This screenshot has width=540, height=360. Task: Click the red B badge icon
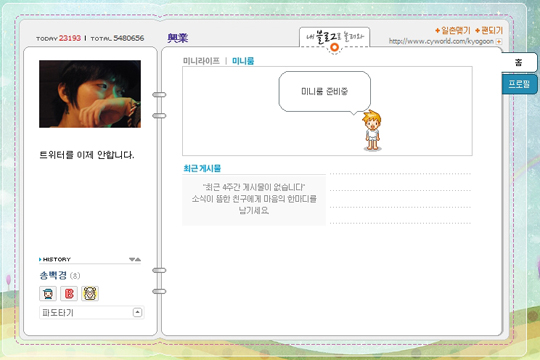(x=69, y=294)
